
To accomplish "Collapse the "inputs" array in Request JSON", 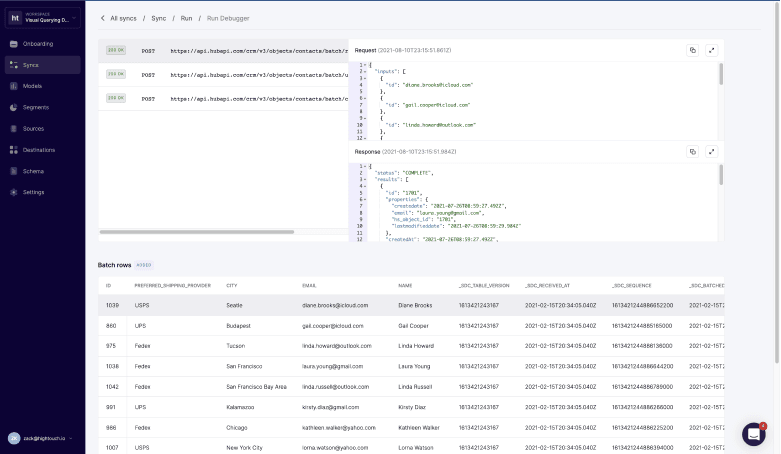I will point(366,71).
